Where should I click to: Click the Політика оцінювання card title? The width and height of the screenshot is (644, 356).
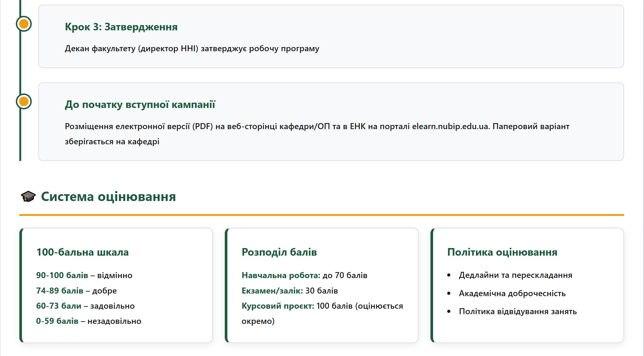[x=502, y=252]
